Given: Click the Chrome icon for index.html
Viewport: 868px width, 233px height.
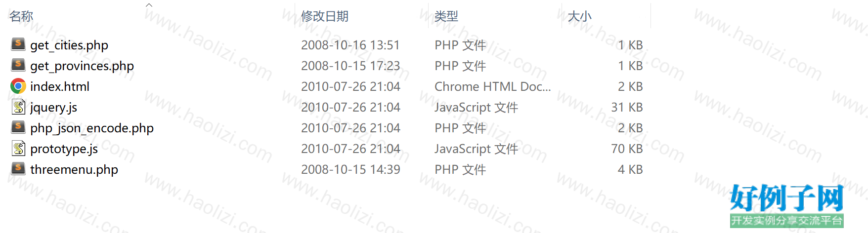Looking at the screenshot, I should pos(18,86).
